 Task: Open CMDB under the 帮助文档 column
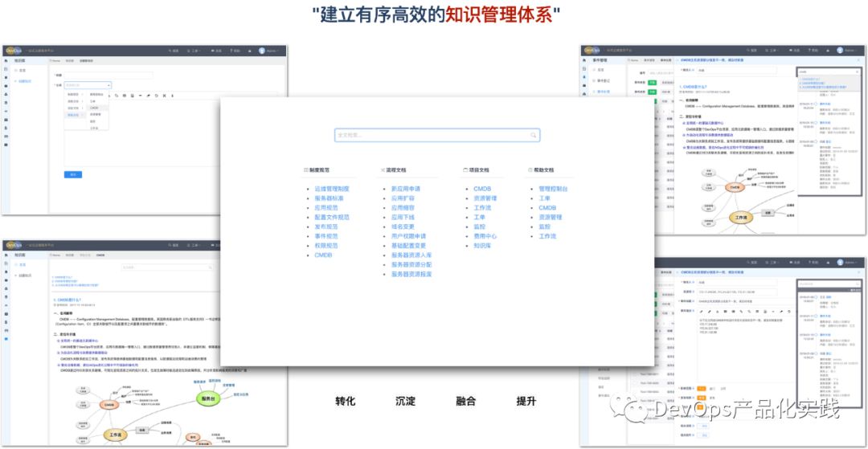point(547,208)
